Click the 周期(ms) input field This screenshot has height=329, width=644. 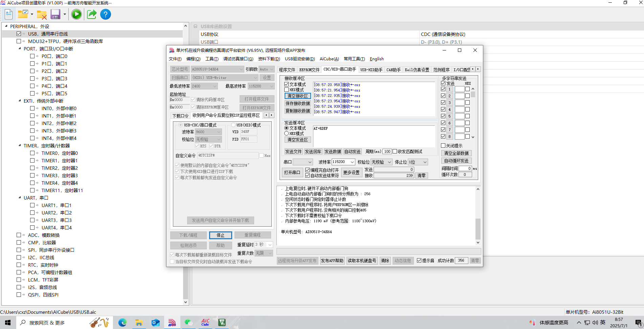[387, 151]
